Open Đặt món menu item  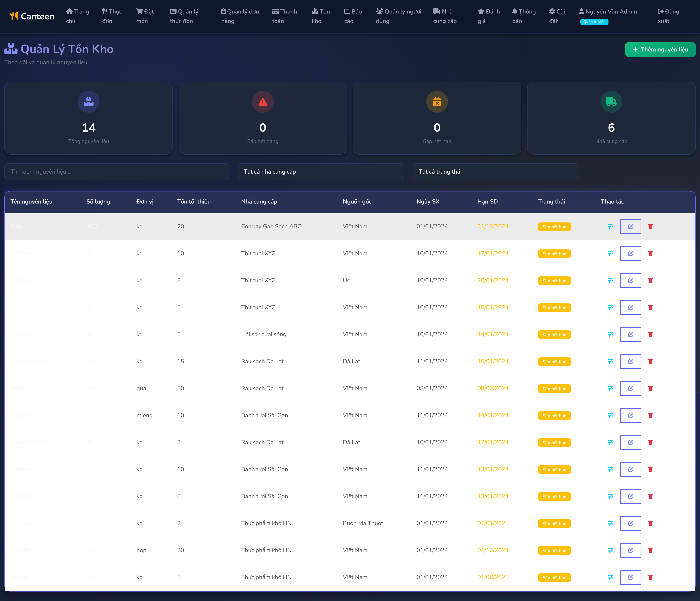point(145,16)
